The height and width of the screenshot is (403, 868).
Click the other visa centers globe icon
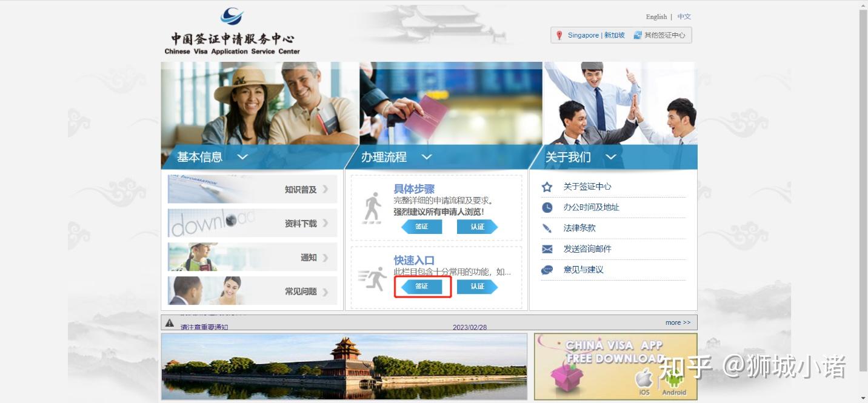[638, 35]
